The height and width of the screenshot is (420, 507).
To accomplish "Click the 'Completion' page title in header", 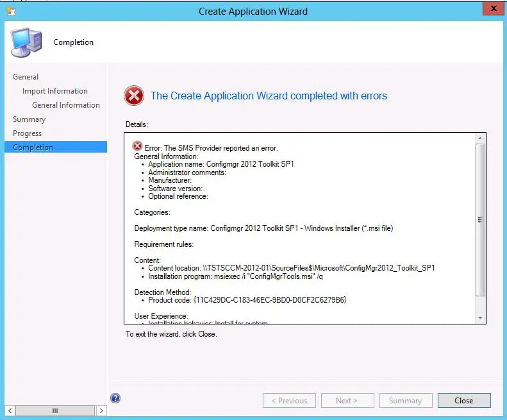I will (x=74, y=42).
